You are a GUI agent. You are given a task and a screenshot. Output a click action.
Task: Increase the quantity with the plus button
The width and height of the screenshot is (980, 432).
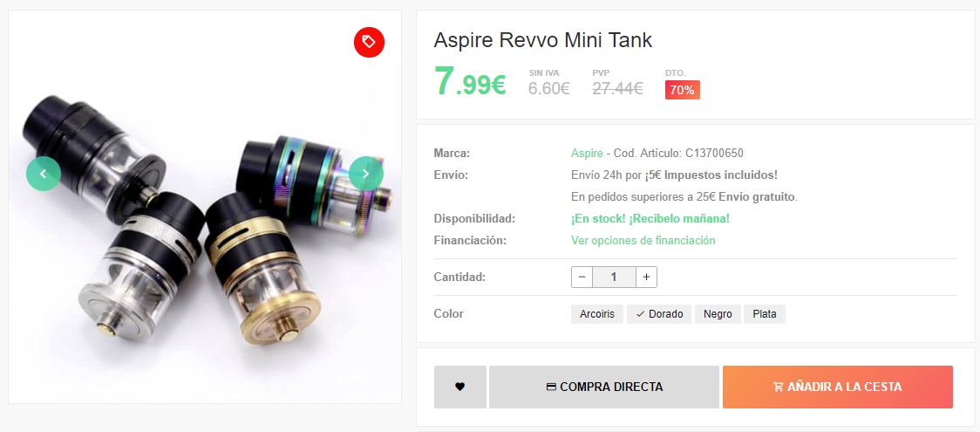646,277
